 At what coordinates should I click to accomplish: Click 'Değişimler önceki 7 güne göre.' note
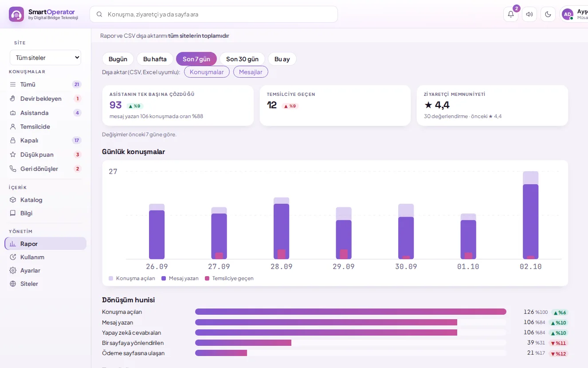coord(139,135)
